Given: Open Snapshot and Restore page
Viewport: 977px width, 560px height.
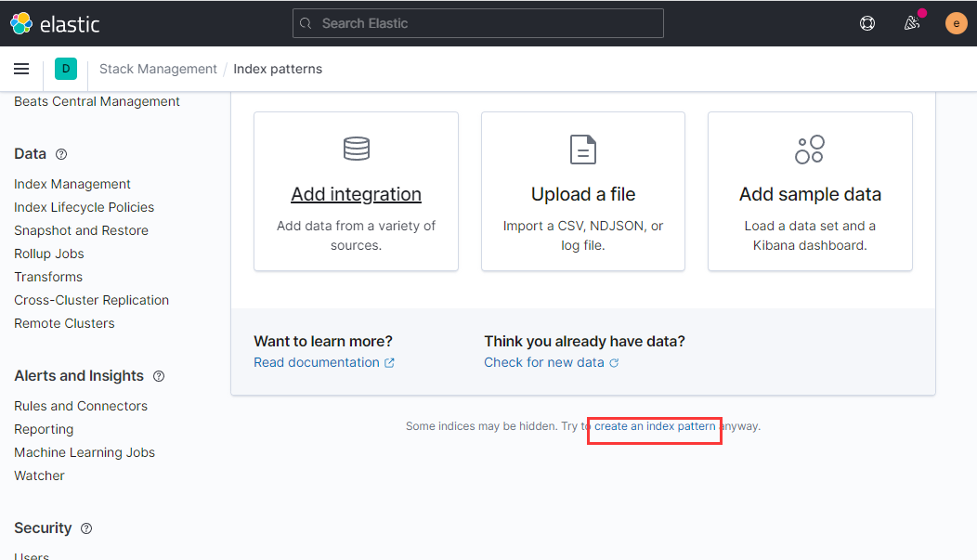Looking at the screenshot, I should click(x=81, y=230).
